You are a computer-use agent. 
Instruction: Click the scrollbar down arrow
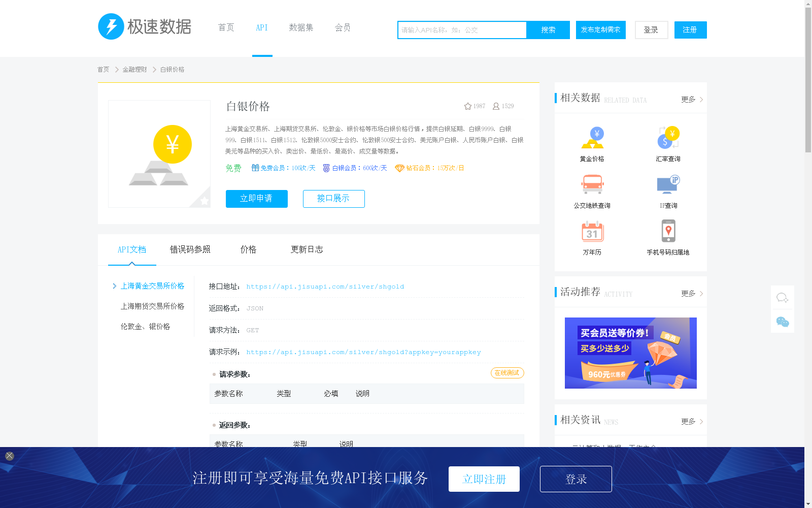[x=808, y=504]
